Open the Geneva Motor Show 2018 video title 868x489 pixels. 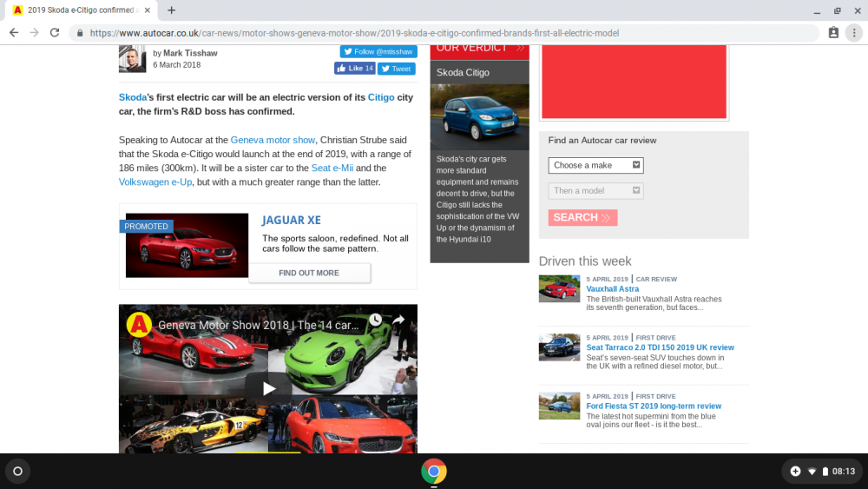tap(258, 325)
